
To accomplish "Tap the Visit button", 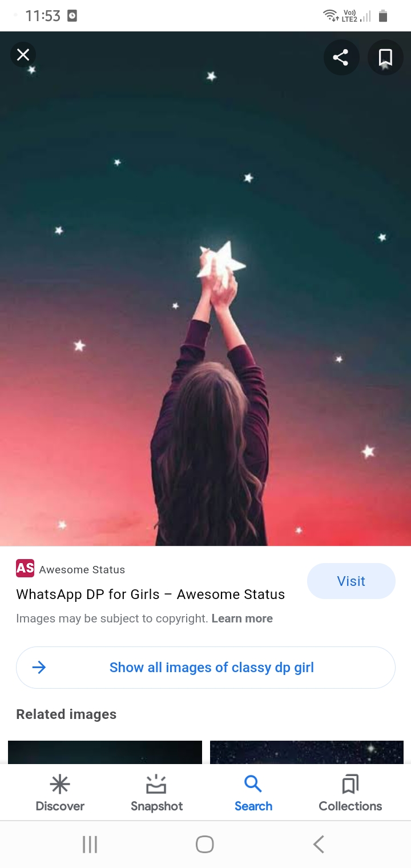I will point(351,581).
